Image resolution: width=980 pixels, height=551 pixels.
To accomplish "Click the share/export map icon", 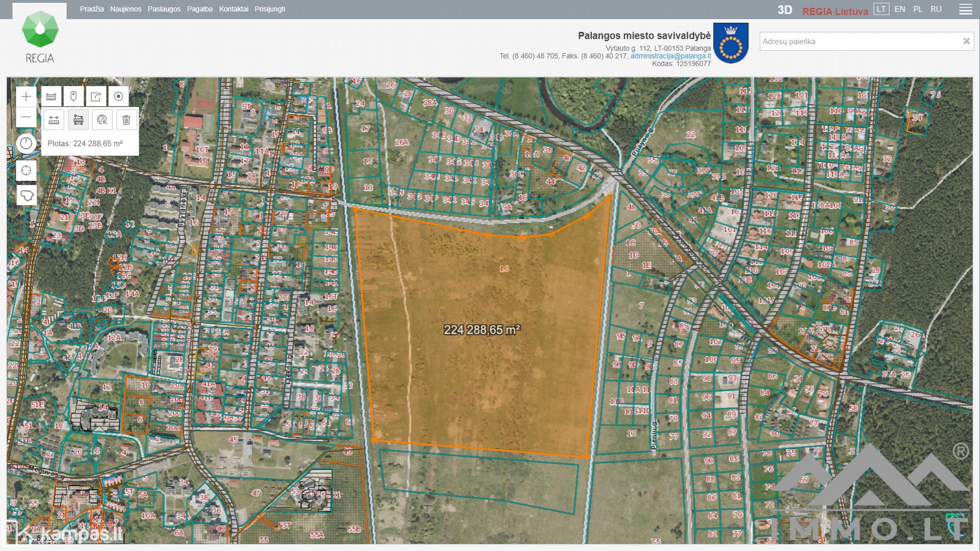I will (x=96, y=96).
